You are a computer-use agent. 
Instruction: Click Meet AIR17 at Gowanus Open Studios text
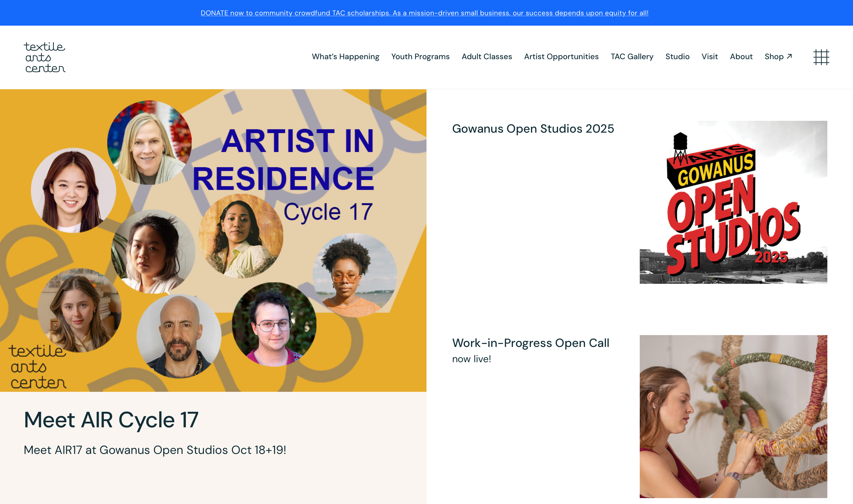pyautogui.click(x=155, y=450)
